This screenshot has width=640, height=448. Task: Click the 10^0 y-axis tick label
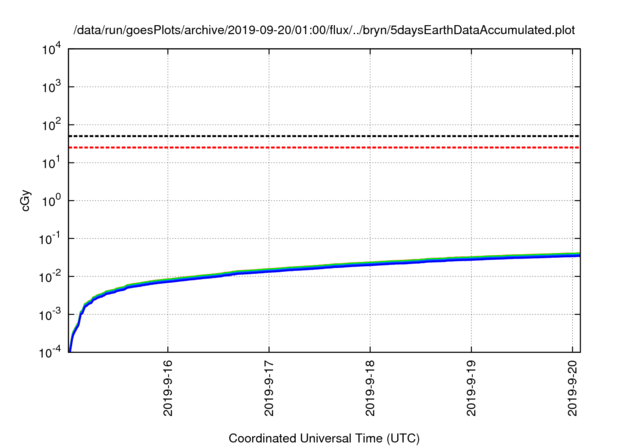[x=52, y=201]
